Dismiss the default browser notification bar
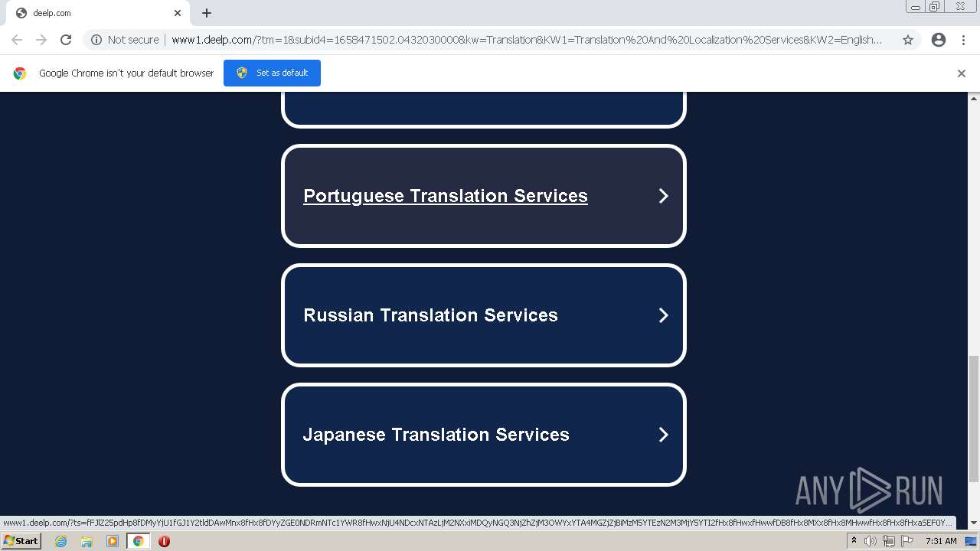 (x=962, y=73)
